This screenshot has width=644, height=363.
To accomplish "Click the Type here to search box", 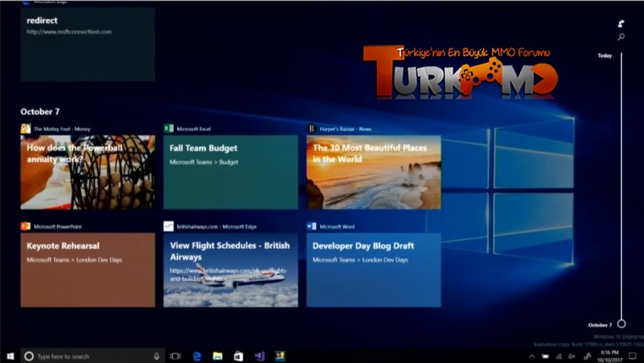I will (x=92, y=356).
